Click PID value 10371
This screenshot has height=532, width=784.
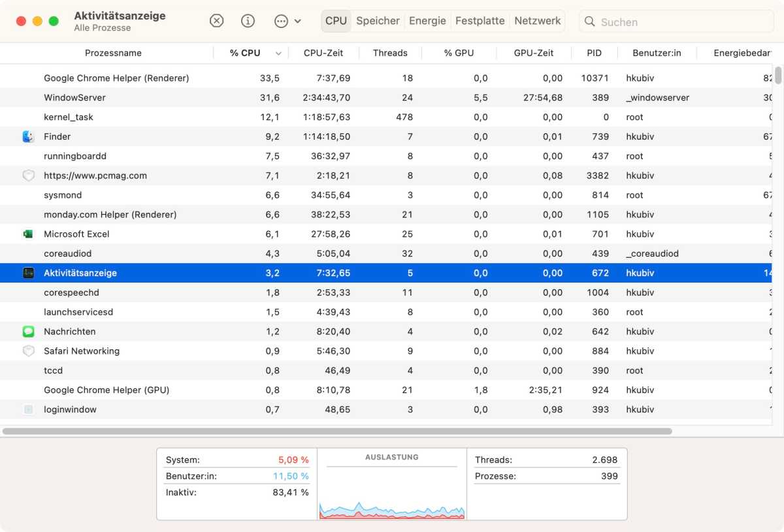(x=595, y=78)
